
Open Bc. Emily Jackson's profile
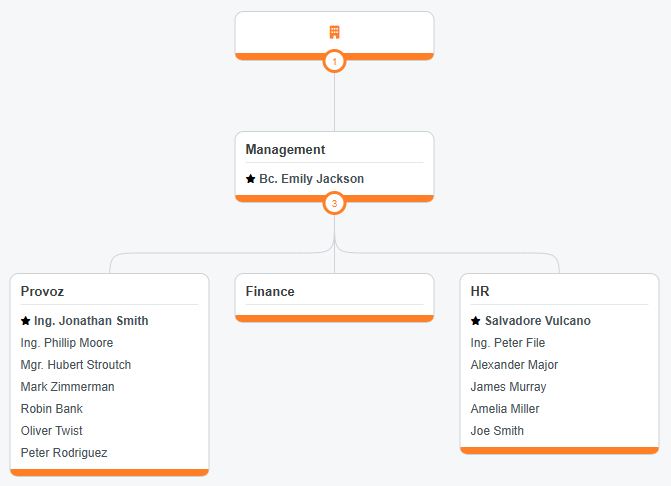tap(311, 179)
